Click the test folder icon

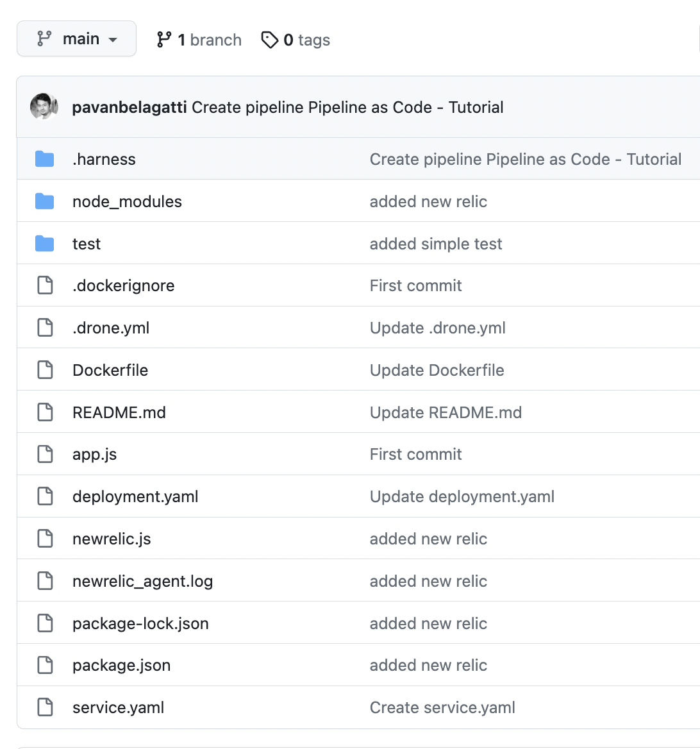[x=44, y=243]
